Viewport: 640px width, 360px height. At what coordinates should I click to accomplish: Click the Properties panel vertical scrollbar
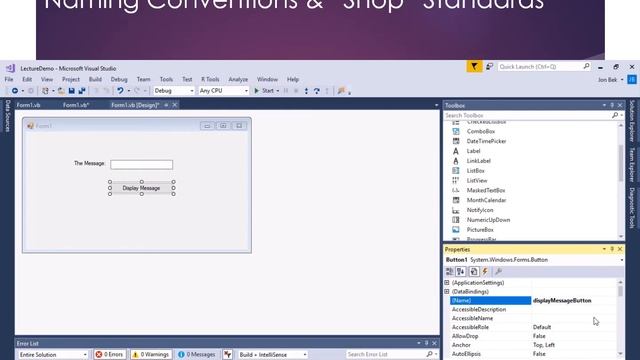point(620,318)
